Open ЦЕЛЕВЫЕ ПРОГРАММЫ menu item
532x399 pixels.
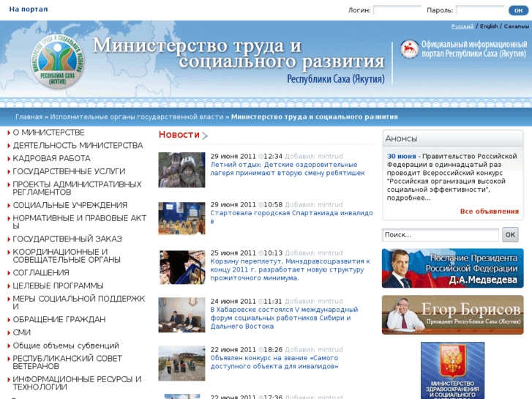[58, 286]
